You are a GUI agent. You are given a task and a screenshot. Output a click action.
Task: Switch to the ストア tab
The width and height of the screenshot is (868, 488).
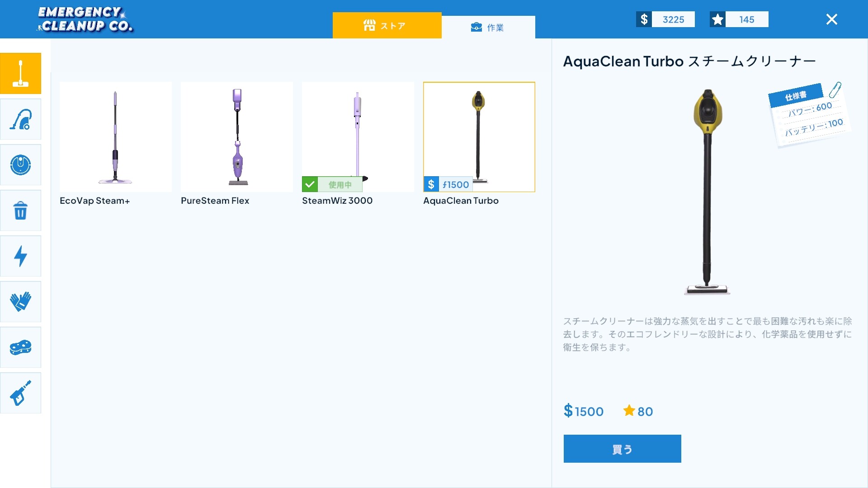pyautogui.click(x=387, y=26)
